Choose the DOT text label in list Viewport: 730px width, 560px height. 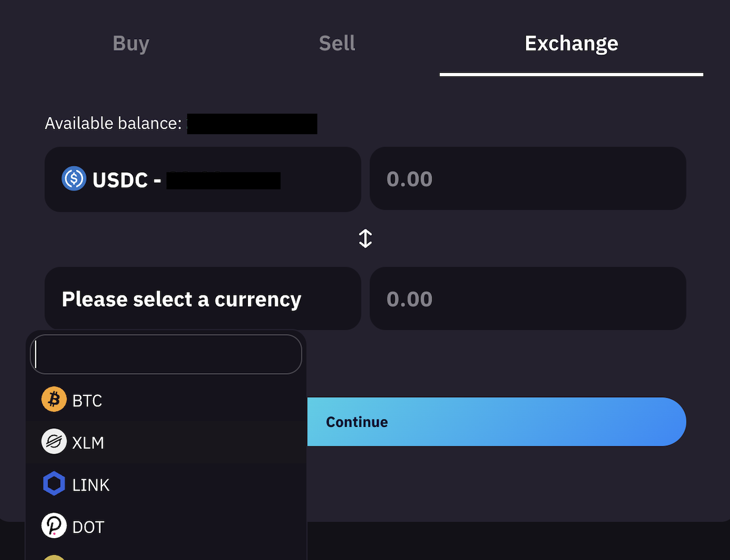(88, 527)
